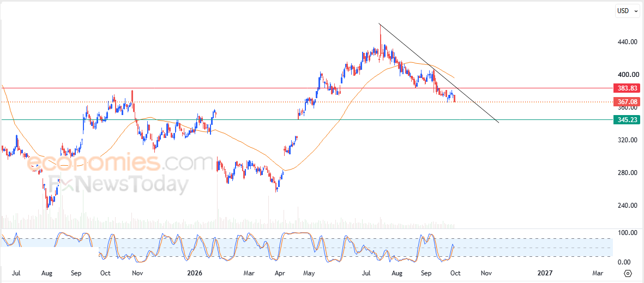
Task: Click the 280.00 price axis label
Action: (x=628, y=173)
